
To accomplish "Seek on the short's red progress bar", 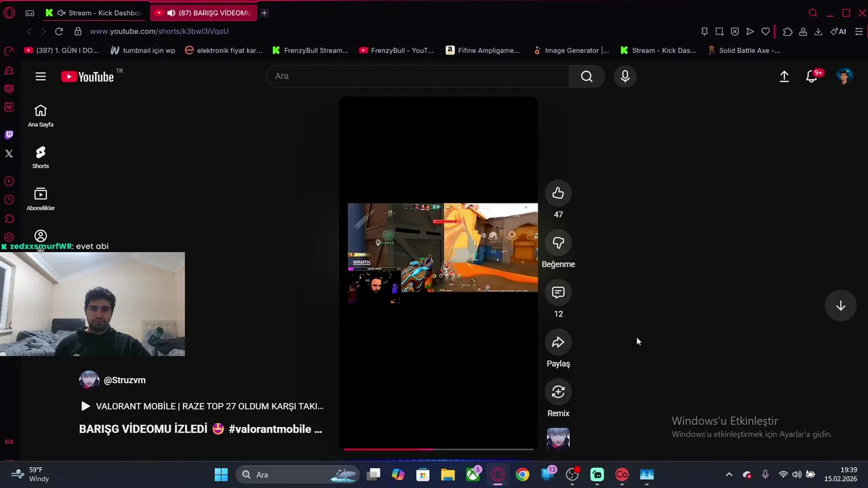I will point(438,449).
